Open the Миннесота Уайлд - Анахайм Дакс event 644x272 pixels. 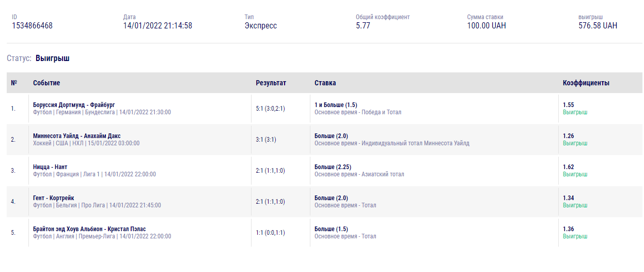click(x=76, y=136)
